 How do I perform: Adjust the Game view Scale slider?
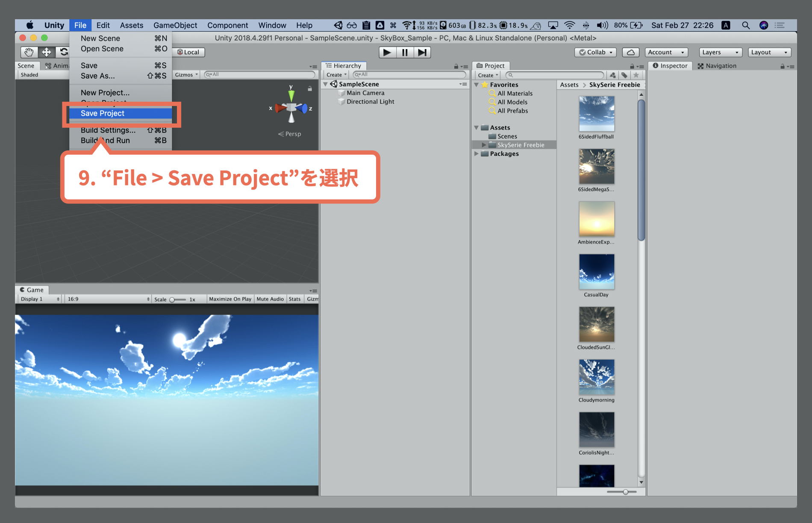(x=178, y=300)
